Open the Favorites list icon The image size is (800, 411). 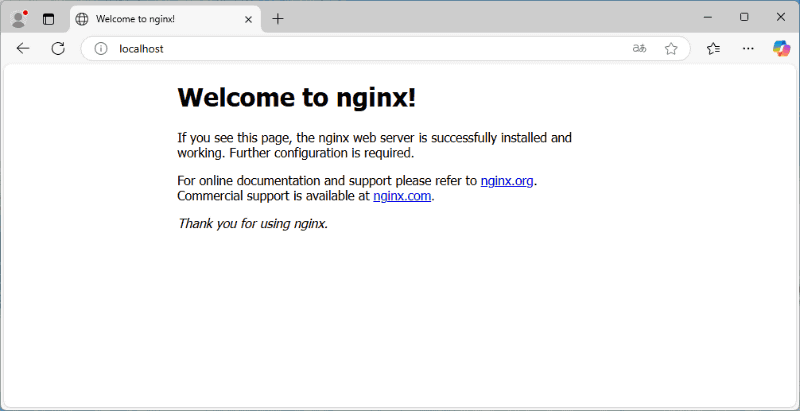click(714, 48)
